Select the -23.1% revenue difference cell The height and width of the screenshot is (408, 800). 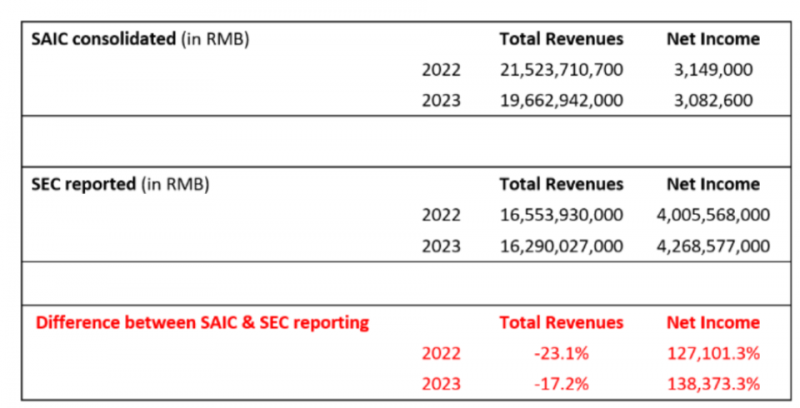pyautogui.click(x=561, y=353)
